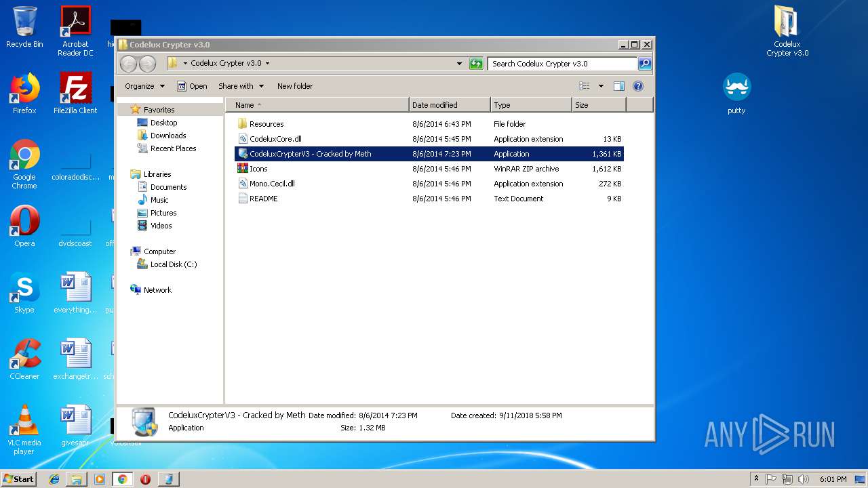Open the Videos library
Viewport: 868px width, 488px height.
coord(155,226)
